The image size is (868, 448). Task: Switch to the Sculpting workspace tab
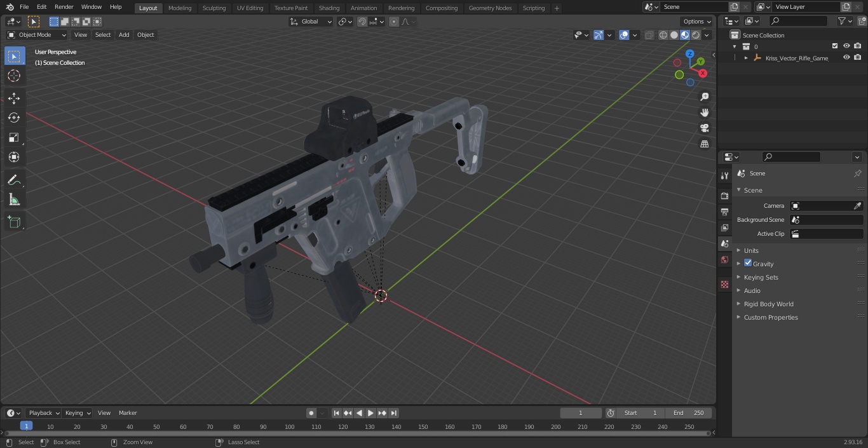[214, 8]
